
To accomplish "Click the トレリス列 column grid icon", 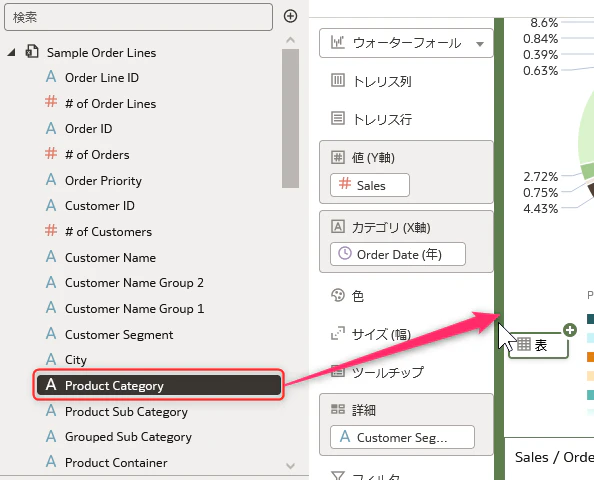I will coord(338,80).
